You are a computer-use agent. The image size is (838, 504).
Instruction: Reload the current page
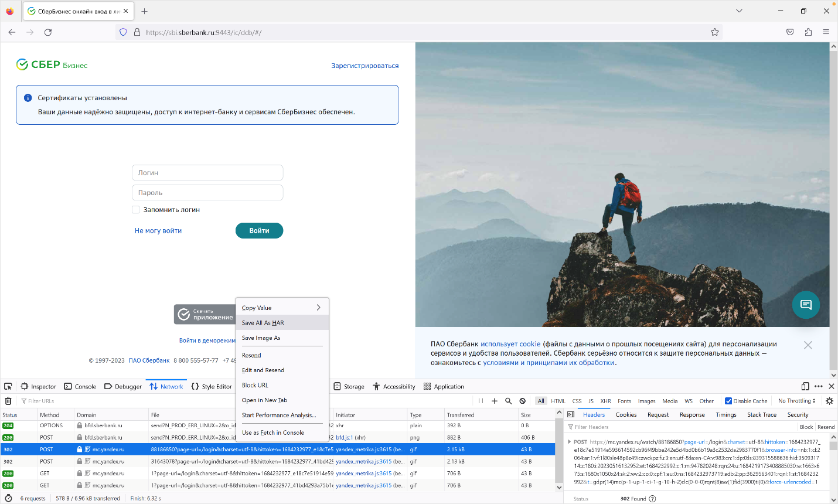(x=48, y=32)
